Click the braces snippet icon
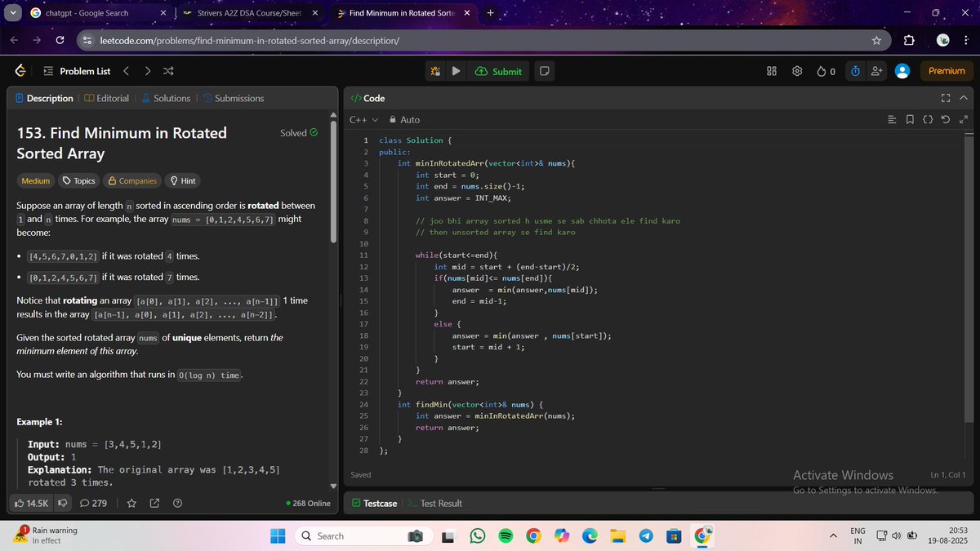Viewport: 980px width, 551px height. 928,120
